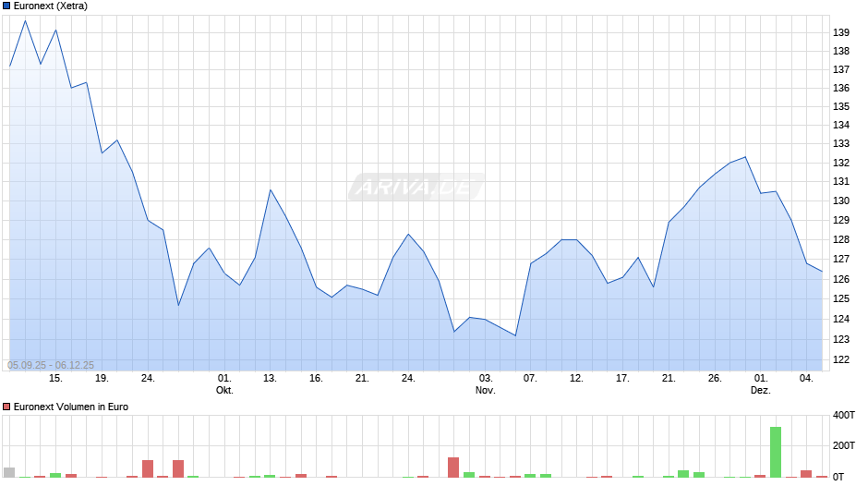Click the price axis label 122

coord(841,359)
